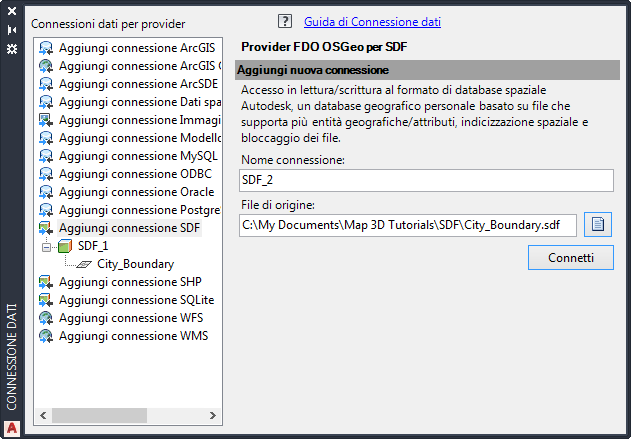Click the Aggiungi connessione SHP icon
This screenshot has width=631, height=439.
point(46,282)
